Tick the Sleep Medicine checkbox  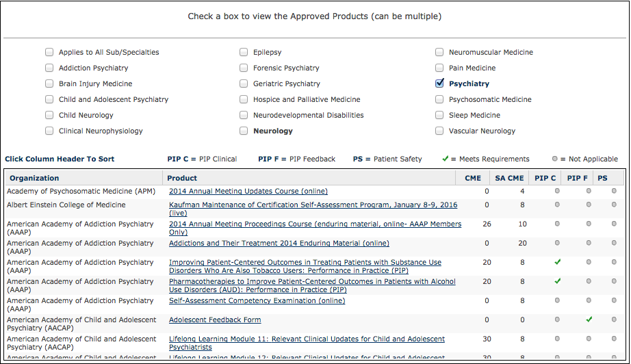440,115
